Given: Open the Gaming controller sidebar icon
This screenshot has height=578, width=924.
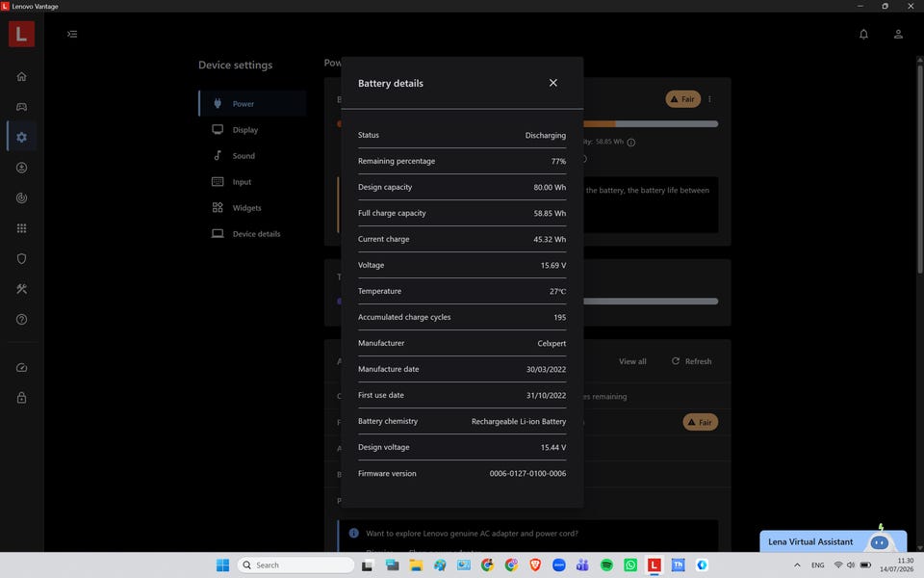Looking at the screenshot, I should pyautogui.click(x=22, y=107).
